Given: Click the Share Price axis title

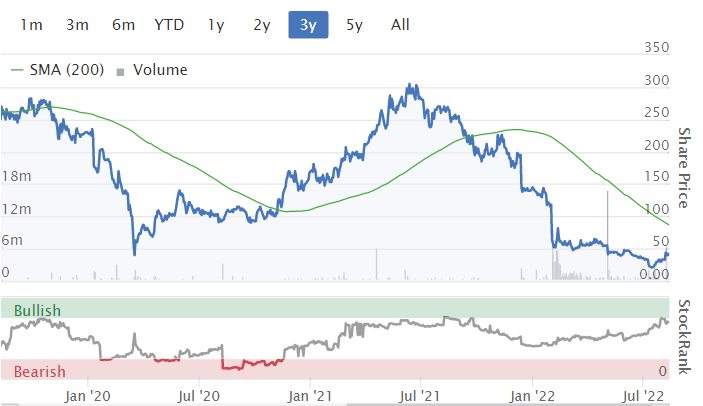Looking at the screenshot, I should (686, 168).
